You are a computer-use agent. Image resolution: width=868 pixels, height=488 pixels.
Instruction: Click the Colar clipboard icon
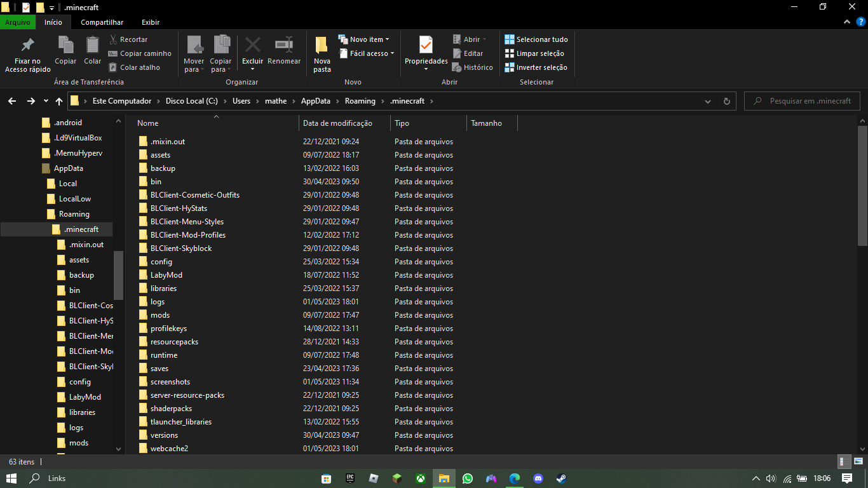pyautogui.click(x=93, y=44)
